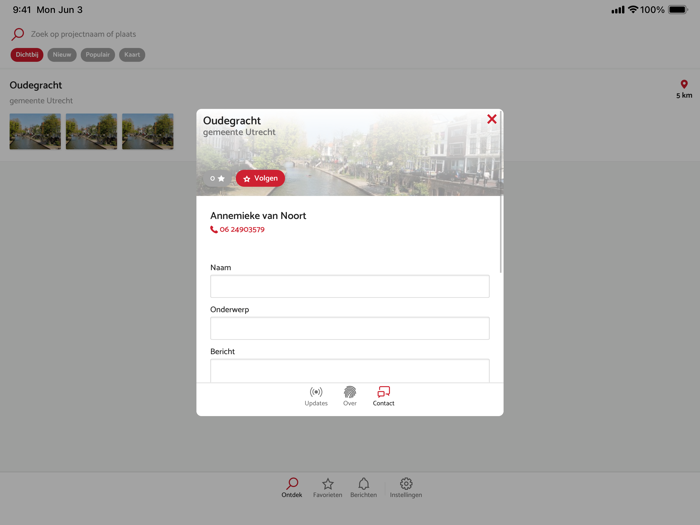Open the Over tab with fingerprint icon

tap(350, 396)
